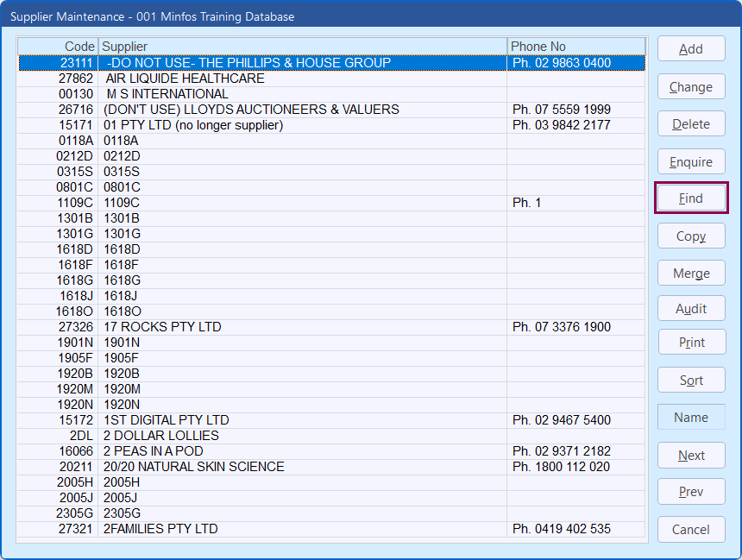Viewport: 742px width, 560px height.
Task: Select supplier code 2005H
Action: click(x=331, y=482)
